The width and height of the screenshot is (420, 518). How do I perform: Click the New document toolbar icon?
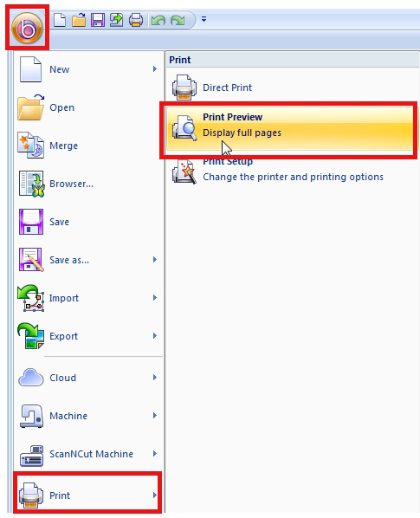click(60, 20)
